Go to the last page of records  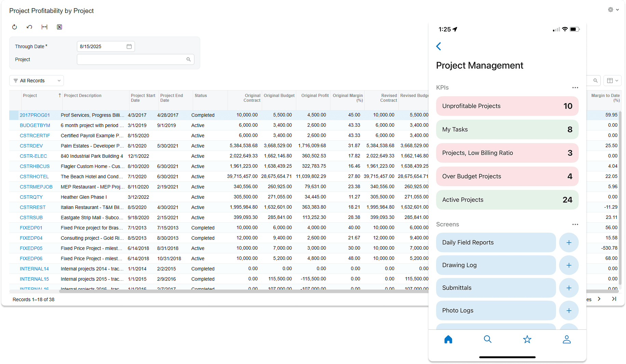pyautogui.click(x=614, y=299)
